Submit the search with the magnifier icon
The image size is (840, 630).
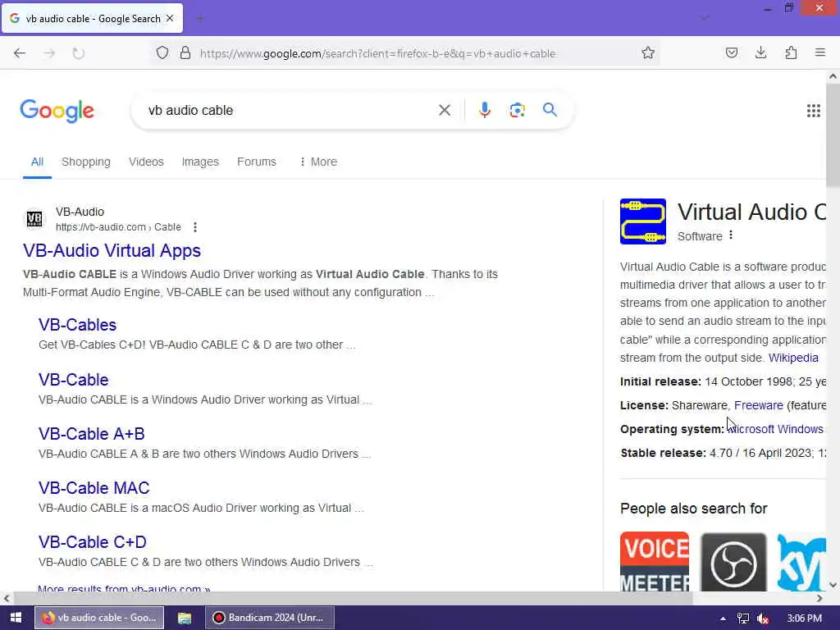(x=550, y=110)
